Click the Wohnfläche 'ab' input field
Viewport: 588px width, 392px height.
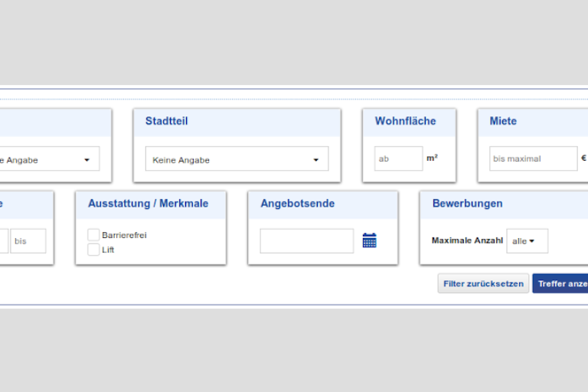398,159
